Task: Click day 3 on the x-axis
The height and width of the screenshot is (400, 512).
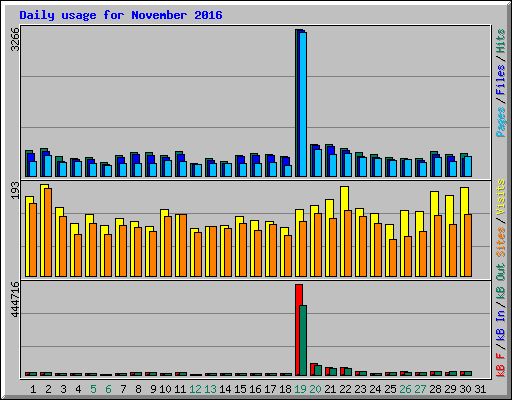Action: point(63,389)
